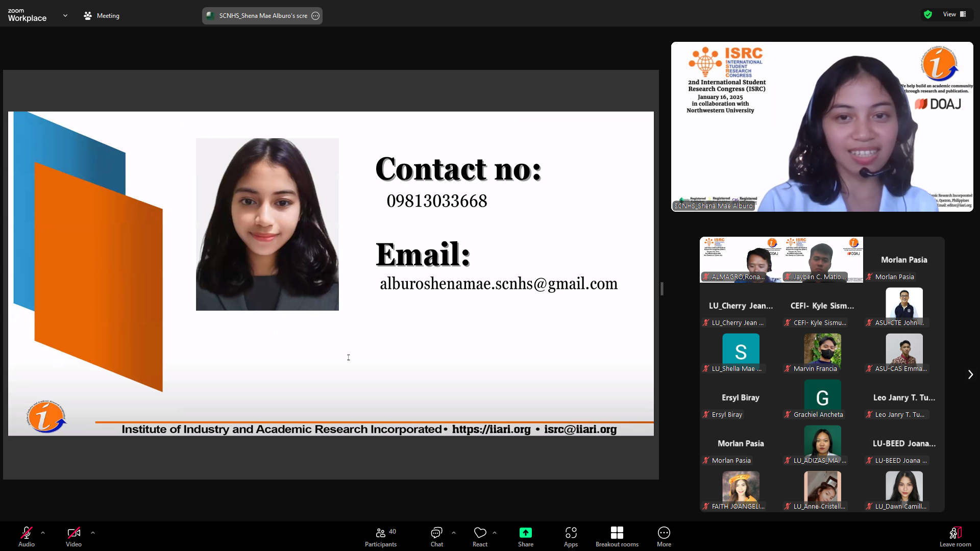This screenshot has width=980, height=551.
Task: Unmute microphone with the Audio button
Action: (x=27, y=533)
